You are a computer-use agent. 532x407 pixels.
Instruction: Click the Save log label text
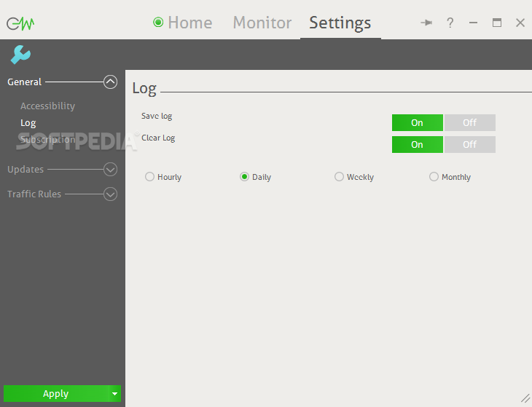[157, 116]
